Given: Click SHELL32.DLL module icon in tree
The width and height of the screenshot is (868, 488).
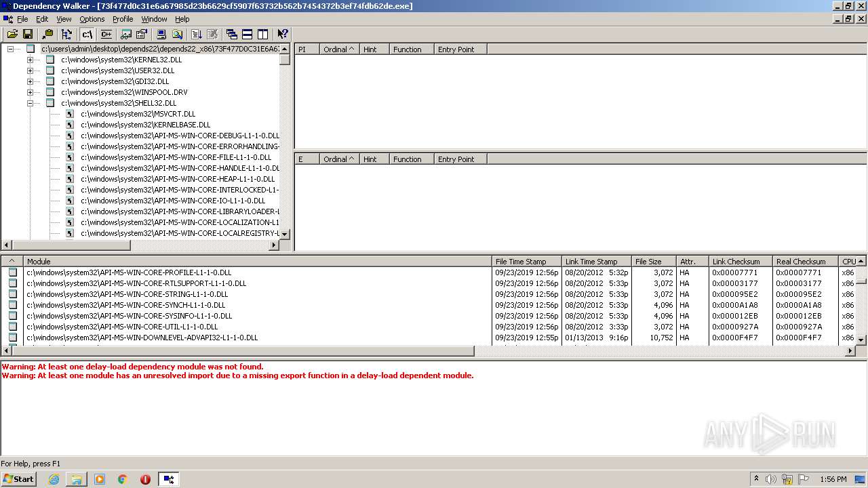Looking at the screenshot, I should coord(50,103).
